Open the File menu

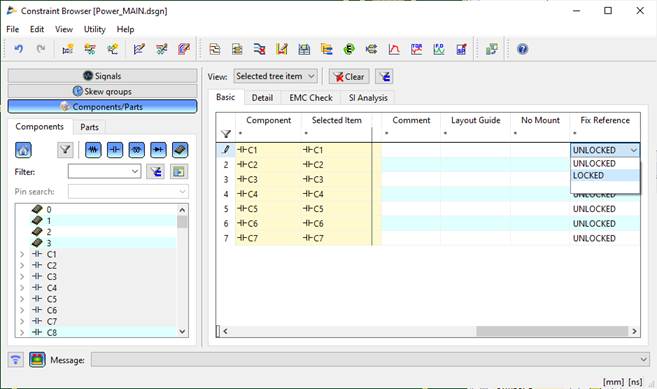pyautogui.click(x=13, y=29)
